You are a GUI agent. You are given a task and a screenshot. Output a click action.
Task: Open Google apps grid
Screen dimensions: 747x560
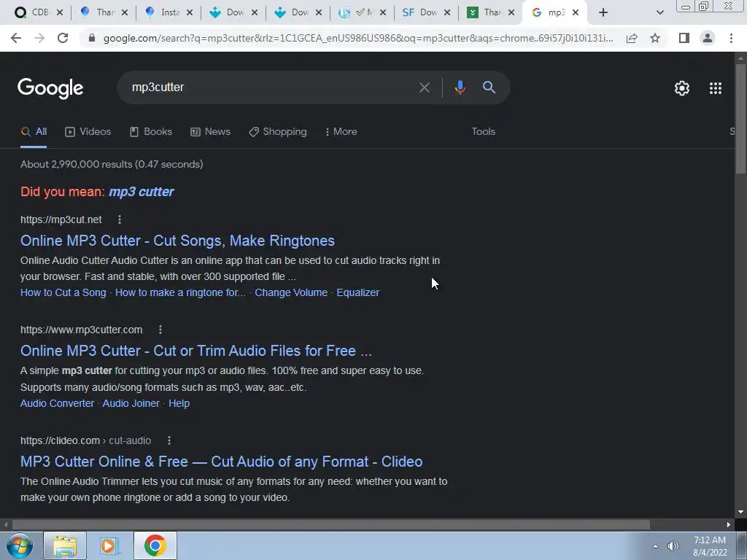(716, 88)
